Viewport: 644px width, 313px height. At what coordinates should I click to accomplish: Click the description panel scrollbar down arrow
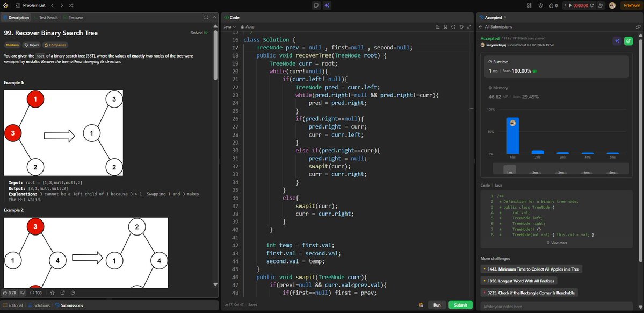(215, 284)
